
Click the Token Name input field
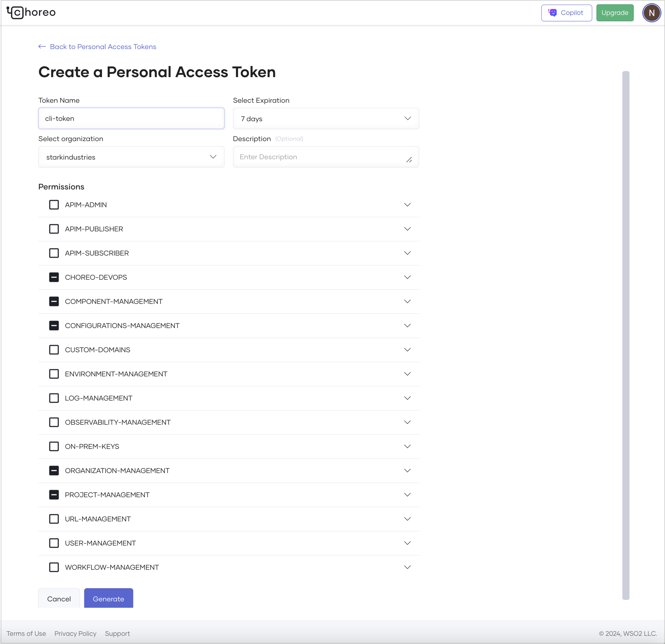(131, 119)
